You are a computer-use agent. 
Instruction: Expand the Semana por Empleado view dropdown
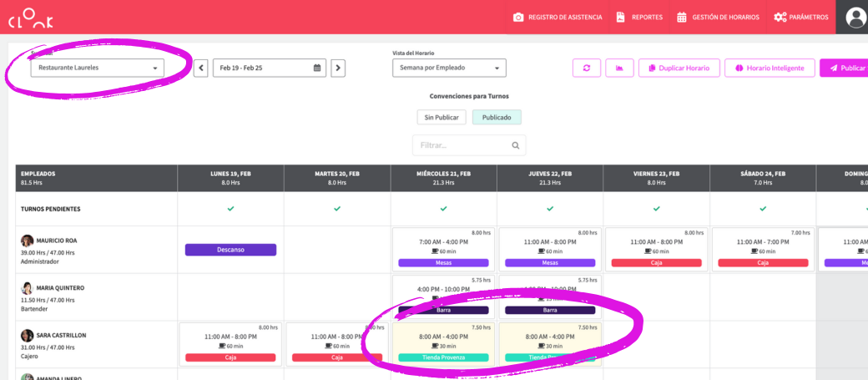point(449,68)
